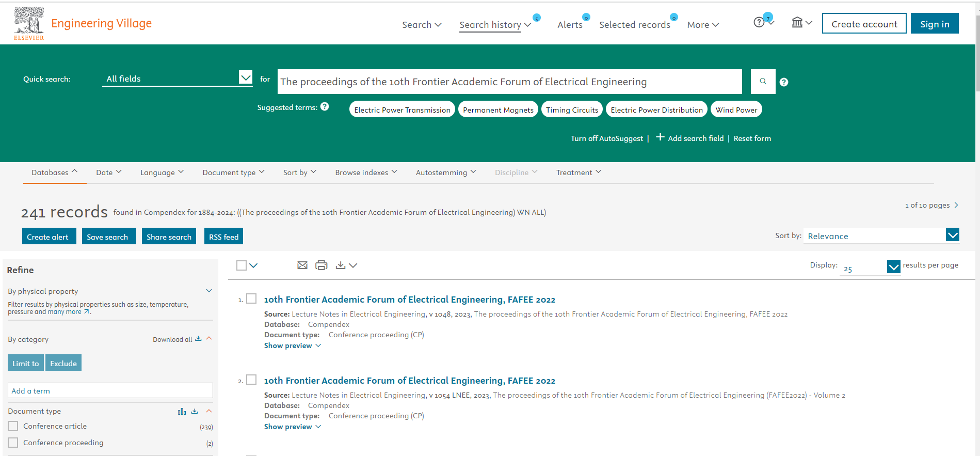Screen dimensions: 980x456
Task: Open the Search menu
Action: pos(422,24)
